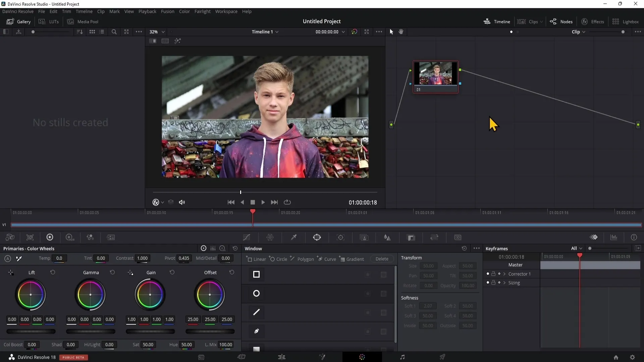
Task: Toggle the Nodes panel
Action: click(x=561, y=21)
